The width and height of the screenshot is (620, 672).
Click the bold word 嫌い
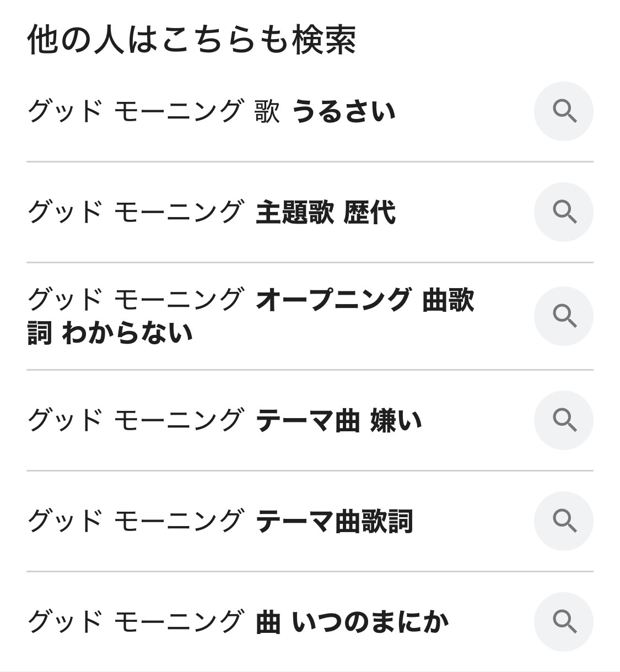click(x=396, y=421)
